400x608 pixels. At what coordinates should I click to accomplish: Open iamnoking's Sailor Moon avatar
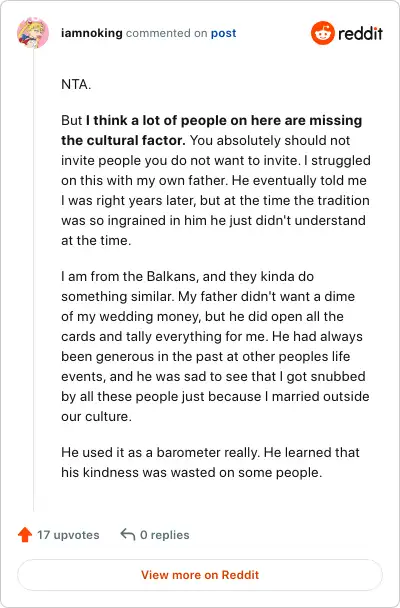33,33
